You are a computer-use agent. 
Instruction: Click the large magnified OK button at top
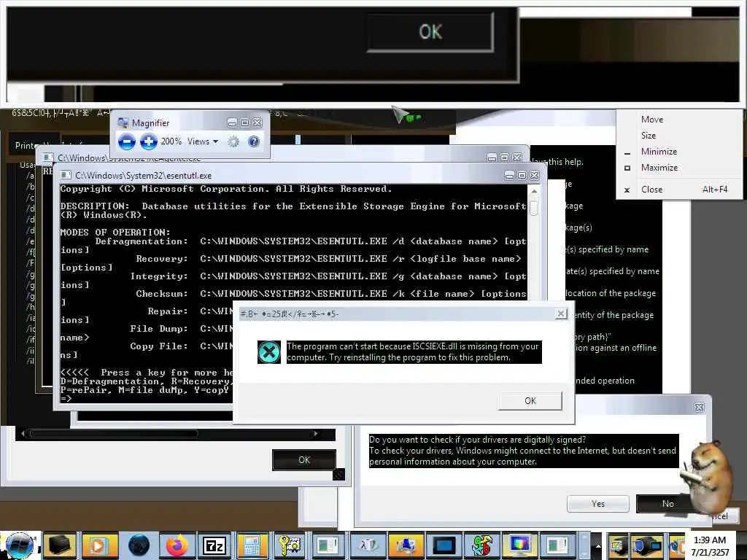430,32
